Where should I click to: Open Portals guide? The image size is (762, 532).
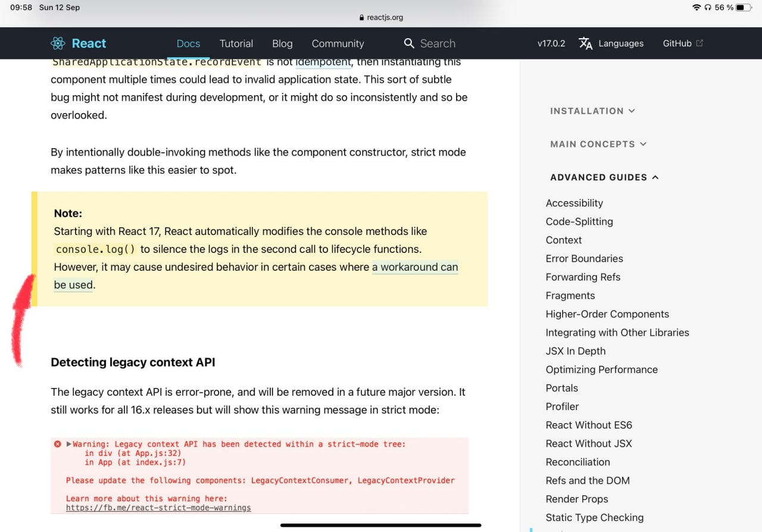click(562, 387)
